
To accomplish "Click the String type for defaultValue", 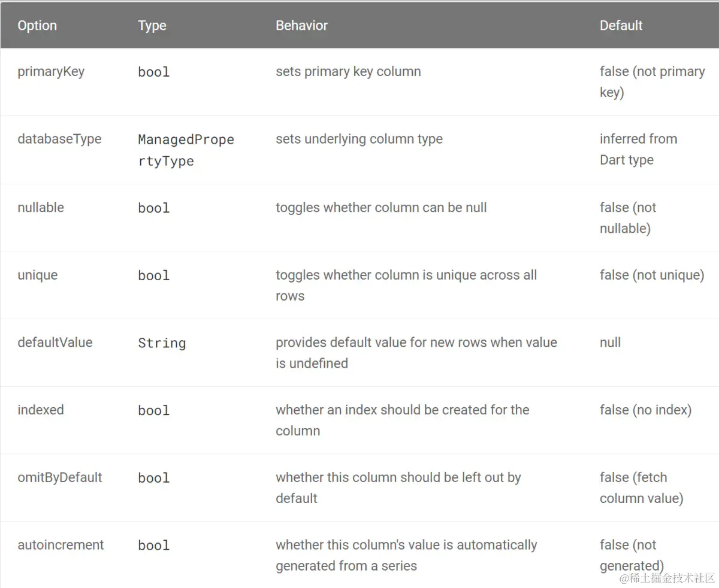I will pyautogui.click(x=162, y=343).
